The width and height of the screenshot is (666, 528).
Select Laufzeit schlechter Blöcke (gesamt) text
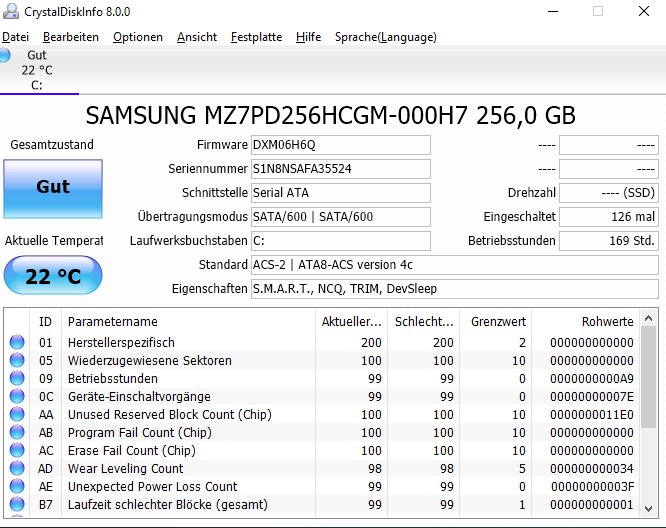tap(168, 505)
